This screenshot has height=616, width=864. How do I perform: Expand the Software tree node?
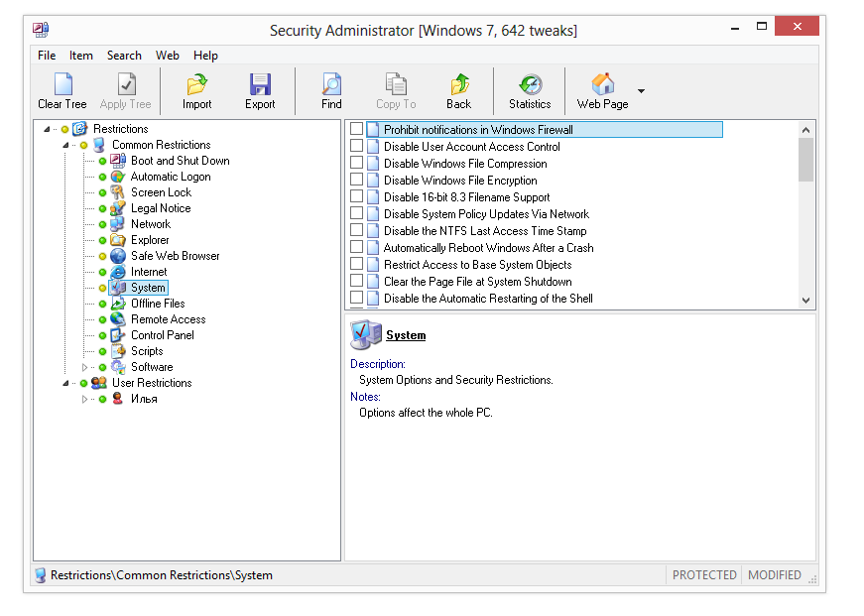[x=84, y=367]
